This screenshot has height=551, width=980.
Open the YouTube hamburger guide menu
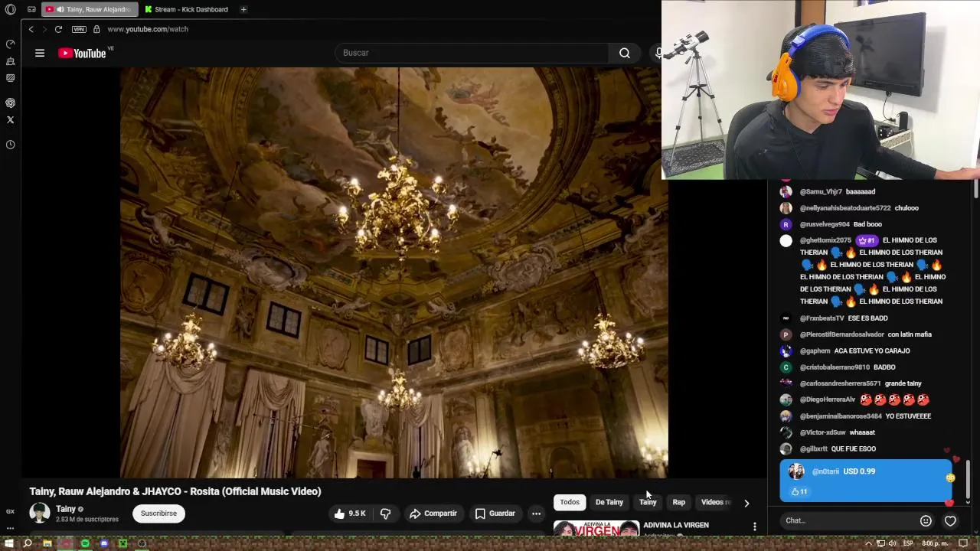pos(40,53)
